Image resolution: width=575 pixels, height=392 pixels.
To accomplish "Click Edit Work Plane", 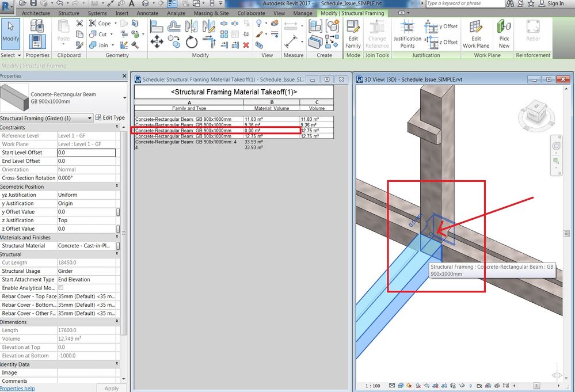I will (475, 34).
